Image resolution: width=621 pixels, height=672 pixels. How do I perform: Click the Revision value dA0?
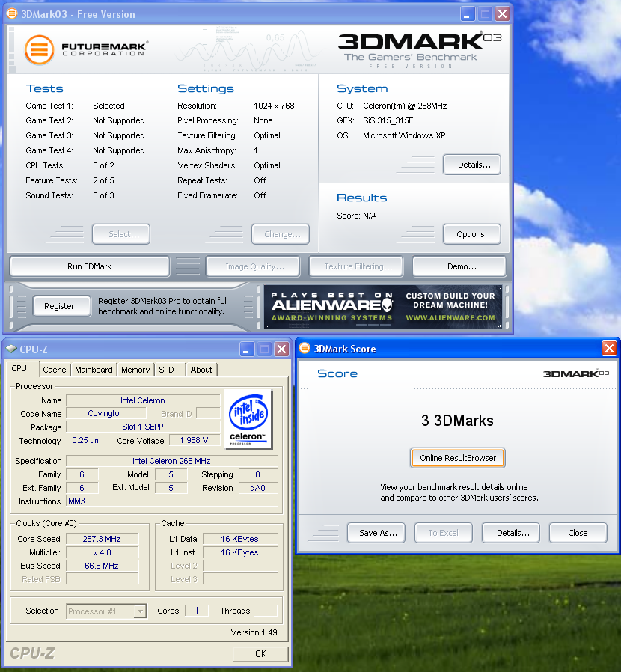click(258, 488)
